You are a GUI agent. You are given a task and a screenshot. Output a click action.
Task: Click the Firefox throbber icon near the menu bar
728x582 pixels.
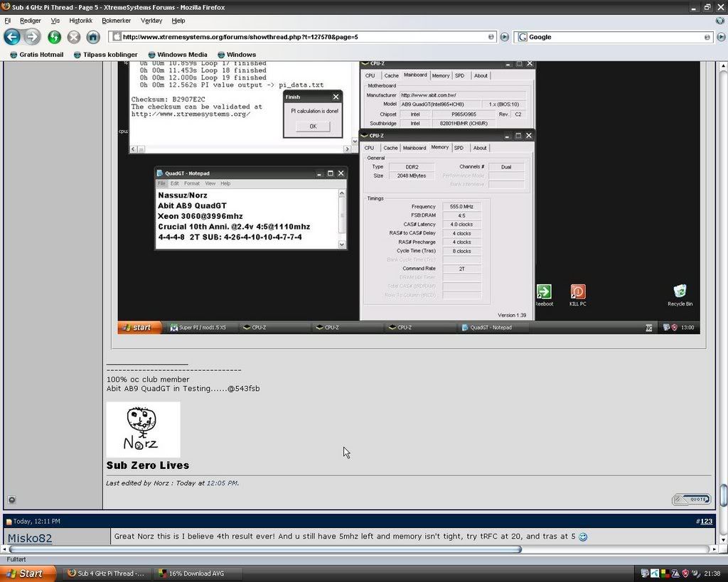(720, 21)
